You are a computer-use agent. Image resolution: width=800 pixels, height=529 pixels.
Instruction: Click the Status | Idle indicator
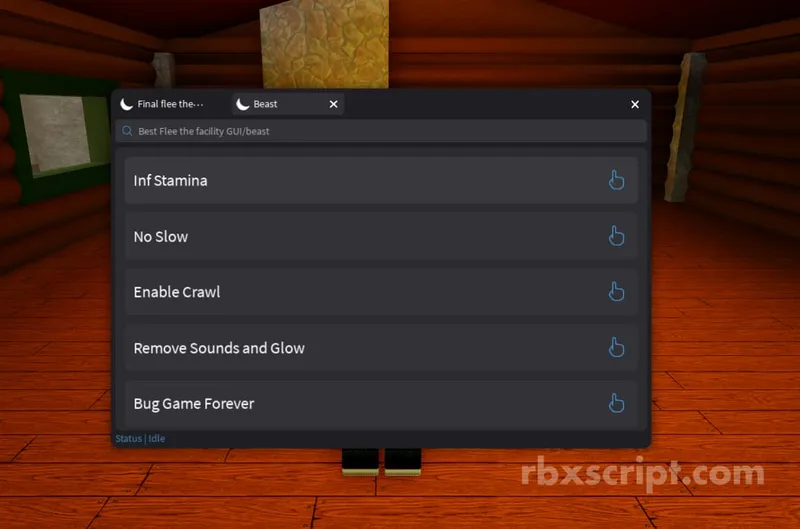pyautogui.click(x=140, y=438)
